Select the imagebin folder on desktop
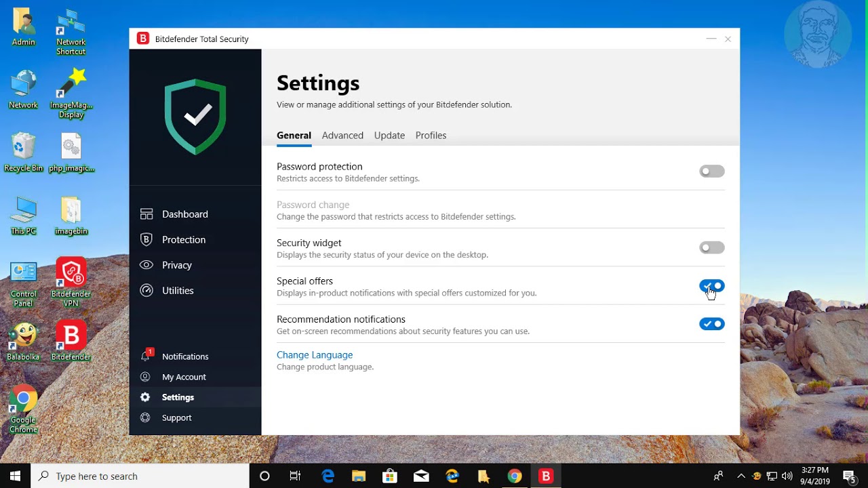868x488 pixels. pyautogui.click(x=71, y=216)
